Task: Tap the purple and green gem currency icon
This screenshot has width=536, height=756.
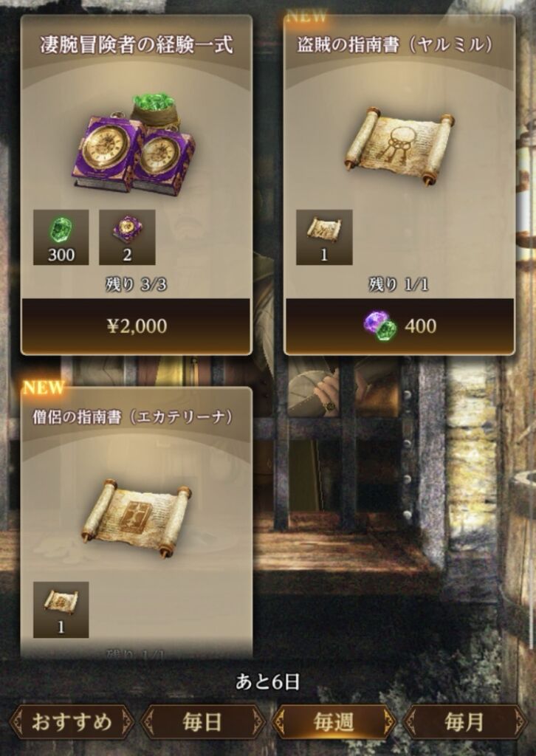Action: tap(379, 326)
